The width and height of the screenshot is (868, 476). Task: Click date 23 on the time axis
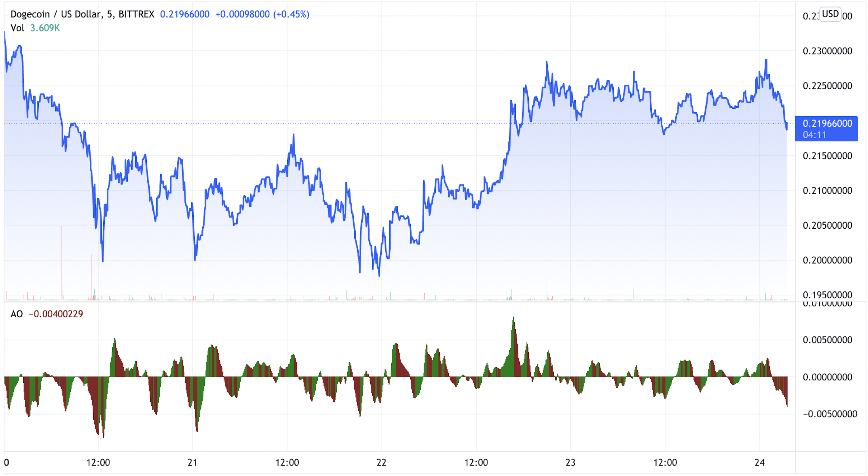tap(570, 462)
